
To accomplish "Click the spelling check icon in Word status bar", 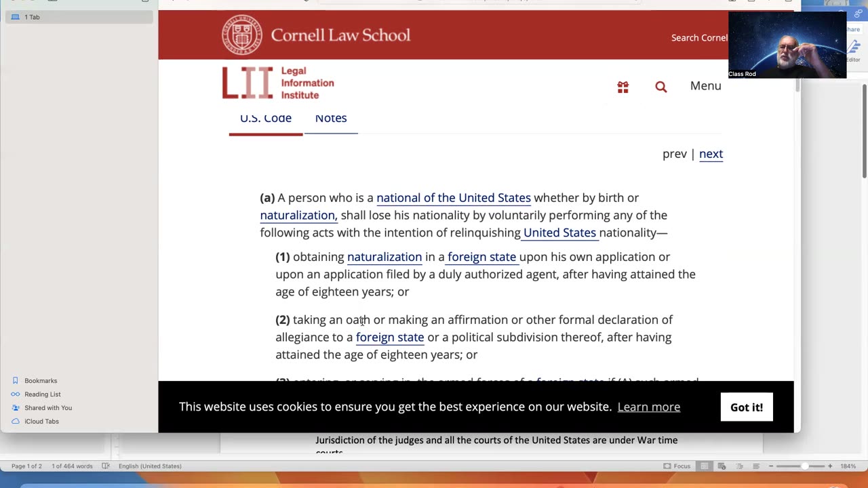I will [106, 466].
